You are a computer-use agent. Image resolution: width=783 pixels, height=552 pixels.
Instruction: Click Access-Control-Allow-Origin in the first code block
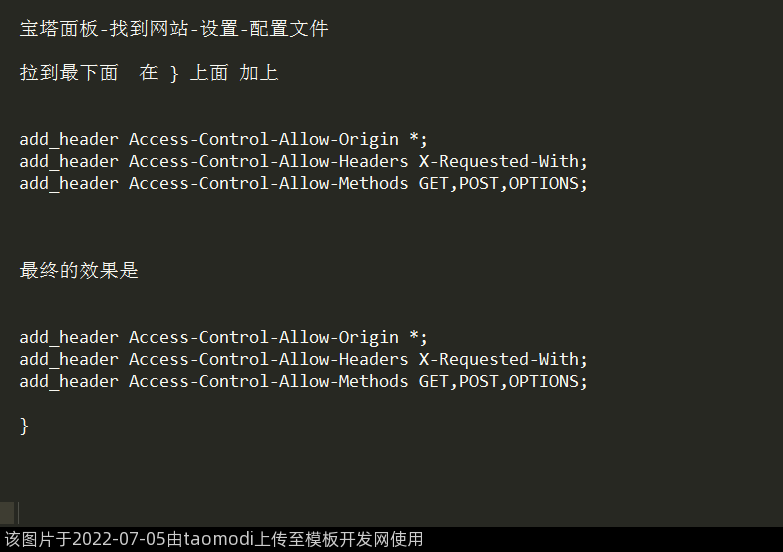(263, 139)
